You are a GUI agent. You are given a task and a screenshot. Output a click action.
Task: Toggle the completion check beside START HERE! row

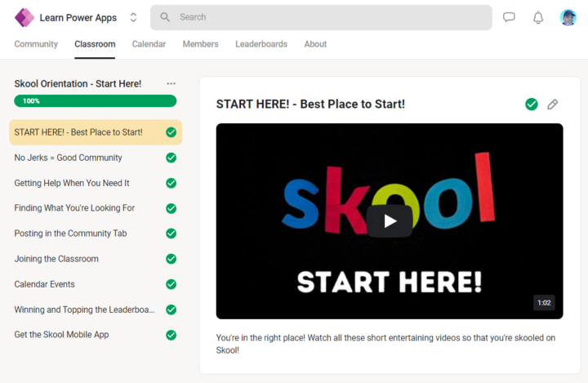(171, 132)
